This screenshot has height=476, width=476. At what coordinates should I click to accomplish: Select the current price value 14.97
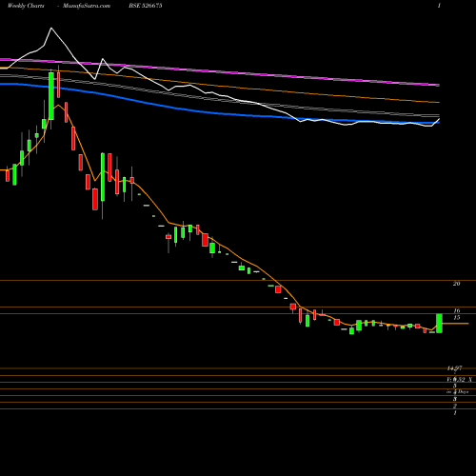[x=454, y=368]
